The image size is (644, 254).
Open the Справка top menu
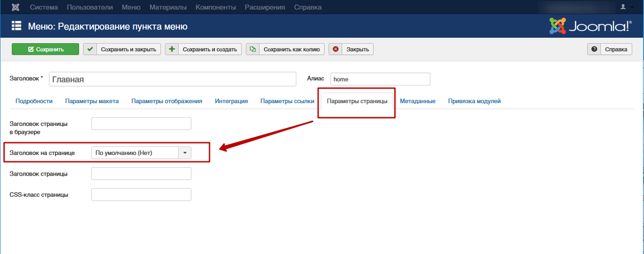pos(308,7)
